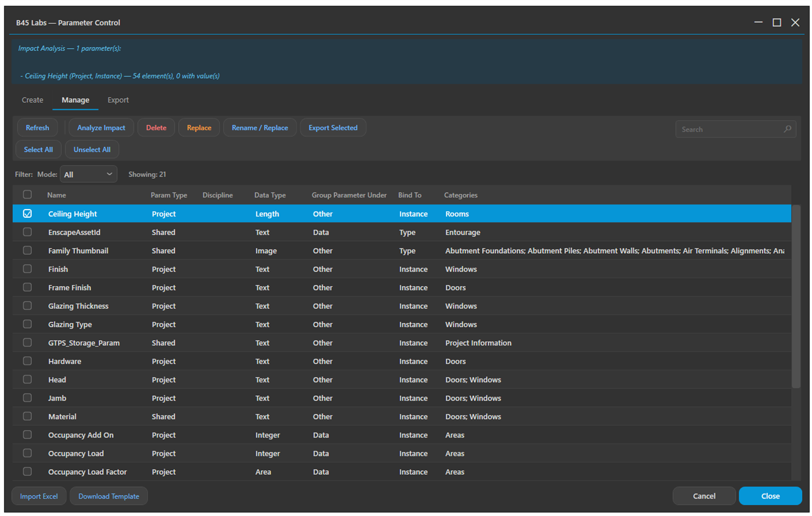Check the Head row checkbox
The width and height of the screenshot is (812, 516).
pyautogui.click(x=27, y=379)
